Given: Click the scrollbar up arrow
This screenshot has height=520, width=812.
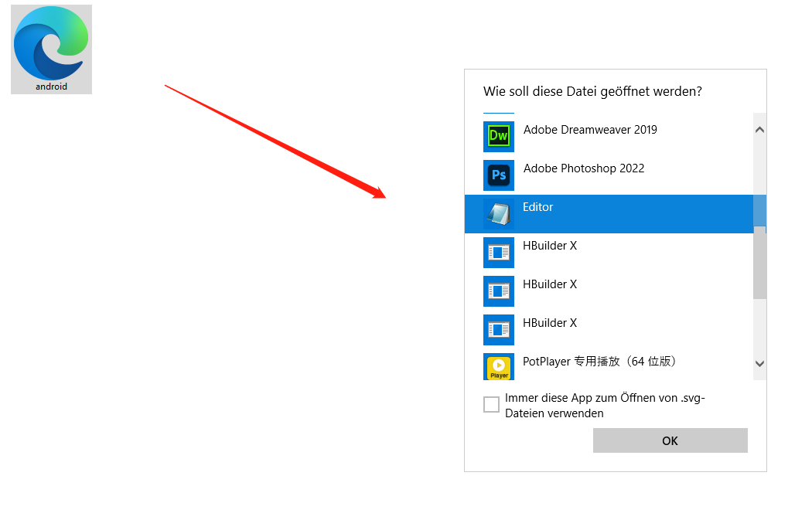Looking at the screenshot, I should coord(759,128).
